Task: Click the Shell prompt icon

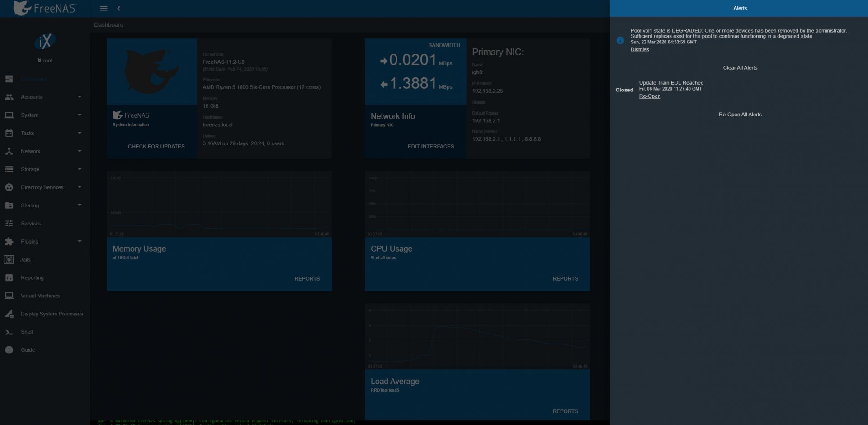Action: point(9,332)
